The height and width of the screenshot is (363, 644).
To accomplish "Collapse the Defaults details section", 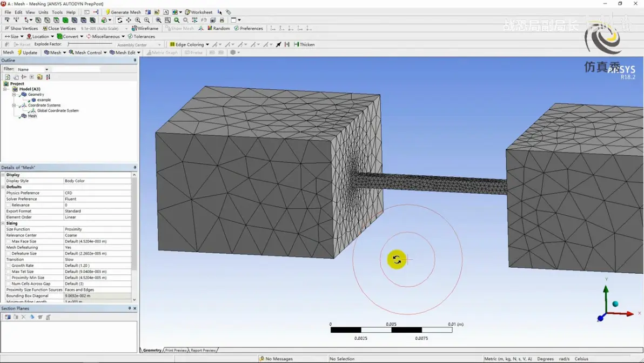I will (x=3, y=187).
